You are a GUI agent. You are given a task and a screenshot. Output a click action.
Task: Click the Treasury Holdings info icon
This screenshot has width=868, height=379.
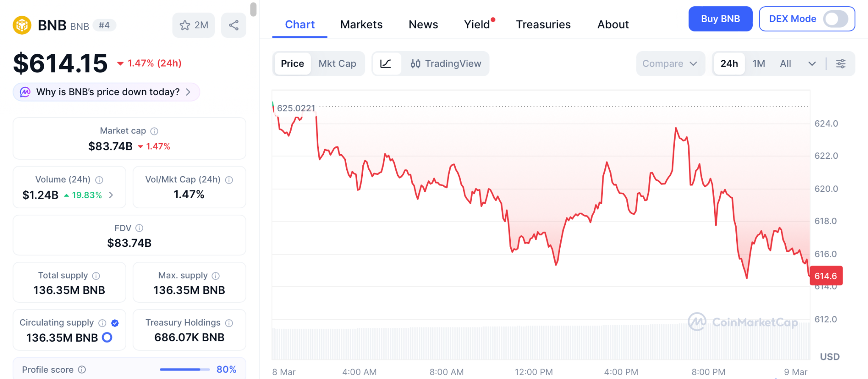click(x=229, y=323)
